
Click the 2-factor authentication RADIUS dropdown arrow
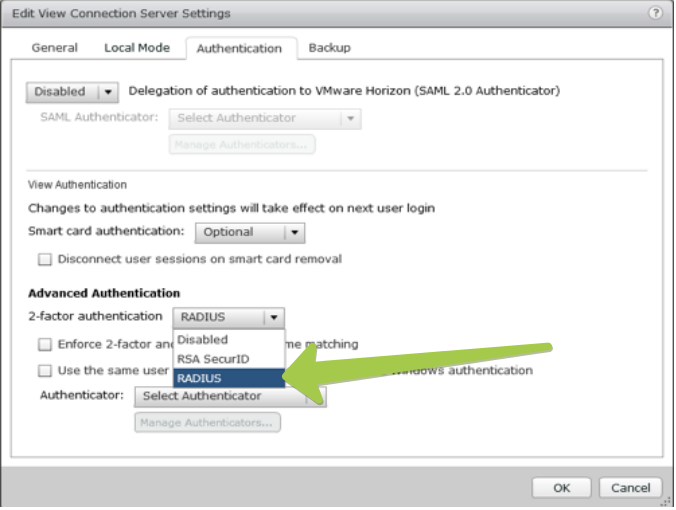coord(271,317)
